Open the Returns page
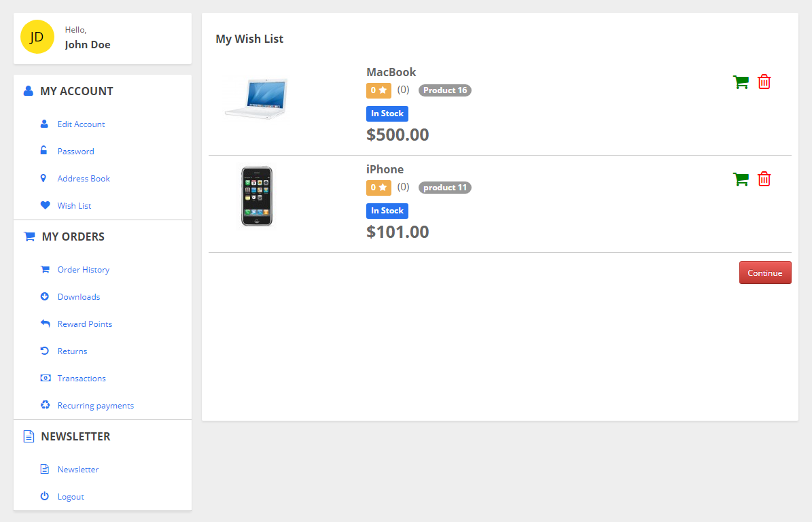The image size is (812, 522). point(72,351)
